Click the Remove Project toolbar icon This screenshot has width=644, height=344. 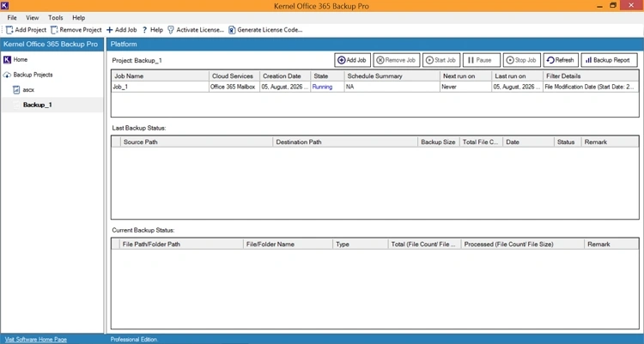pos(54,30)
